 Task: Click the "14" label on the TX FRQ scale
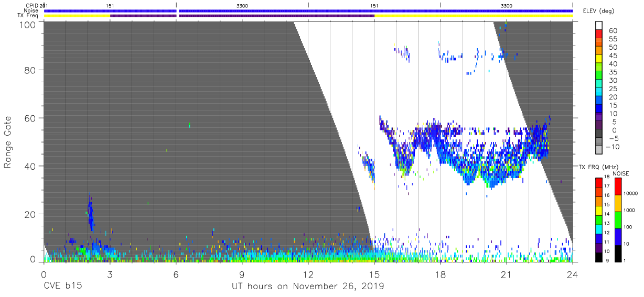click(x=606, y=214)
